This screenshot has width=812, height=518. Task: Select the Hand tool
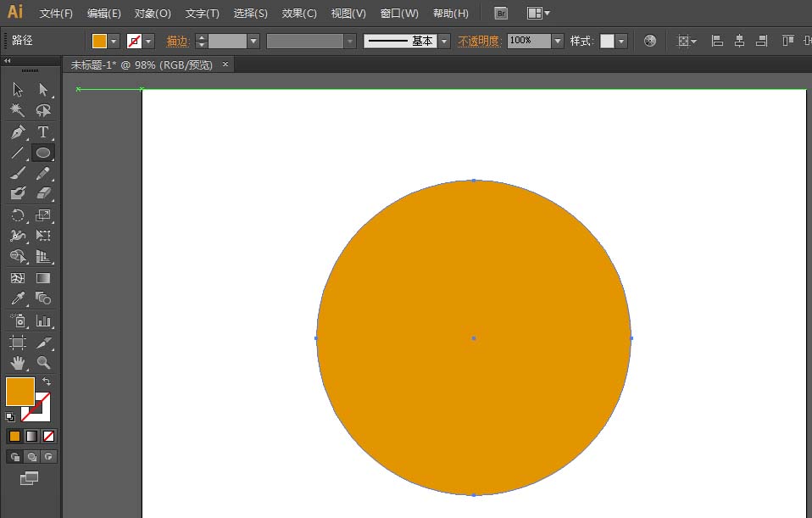[18, 363]
